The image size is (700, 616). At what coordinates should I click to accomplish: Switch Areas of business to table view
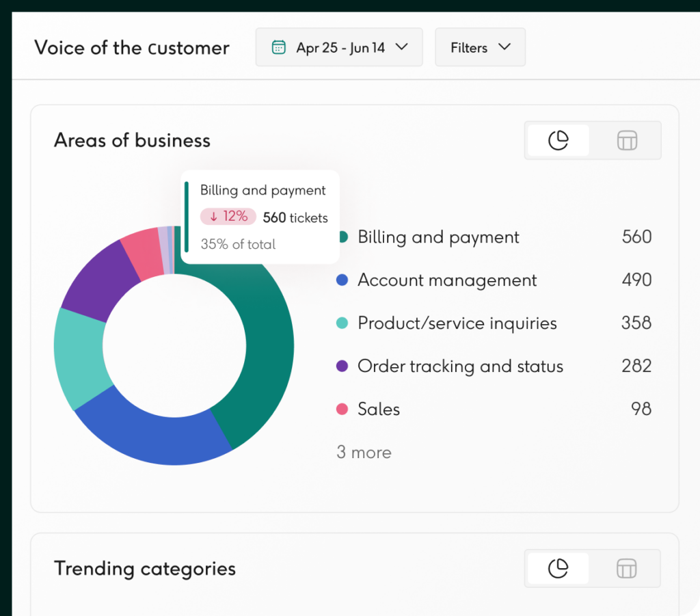tap(626, 140)
